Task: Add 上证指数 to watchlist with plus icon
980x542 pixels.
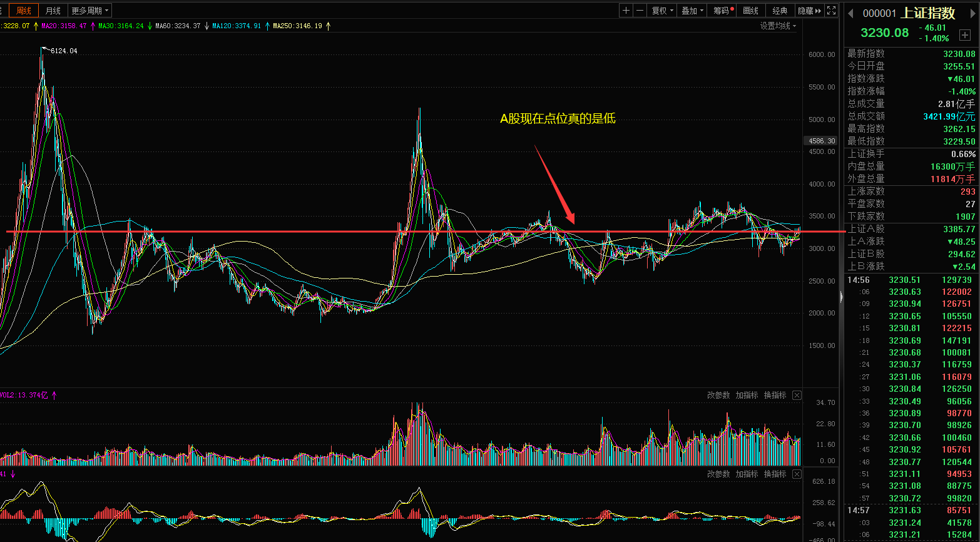Action: (x=965, y=35)
